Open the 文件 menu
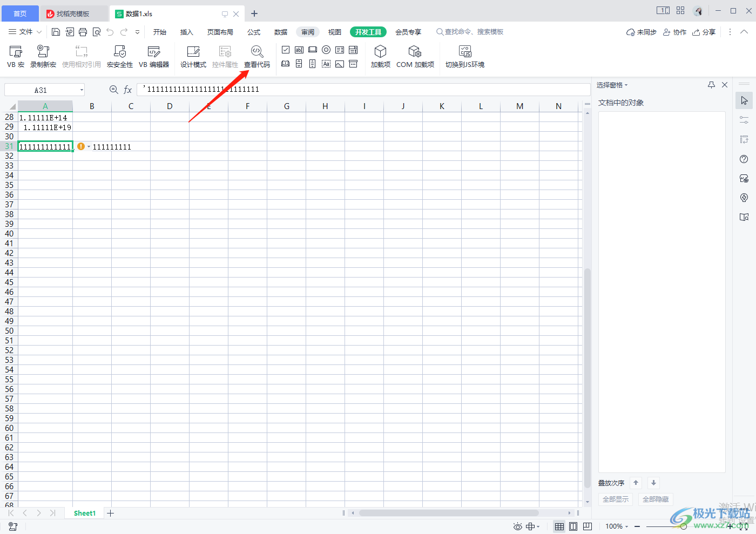This screenshot has width=756, height=534. [x=25, y=32]
